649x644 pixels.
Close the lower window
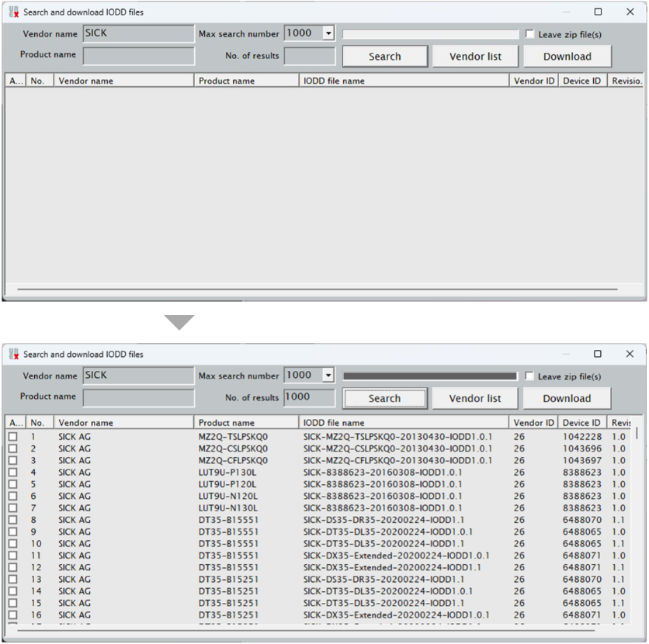point(630,354)
